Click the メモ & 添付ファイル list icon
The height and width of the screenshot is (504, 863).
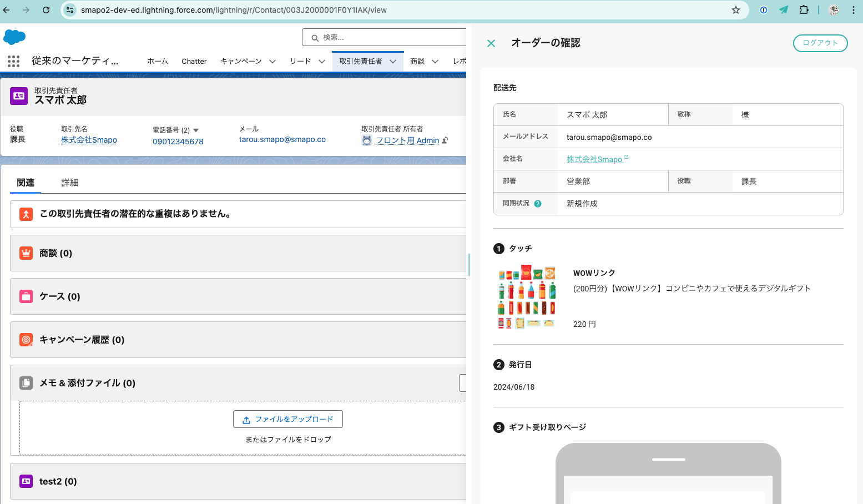click(x=26, y=383)
